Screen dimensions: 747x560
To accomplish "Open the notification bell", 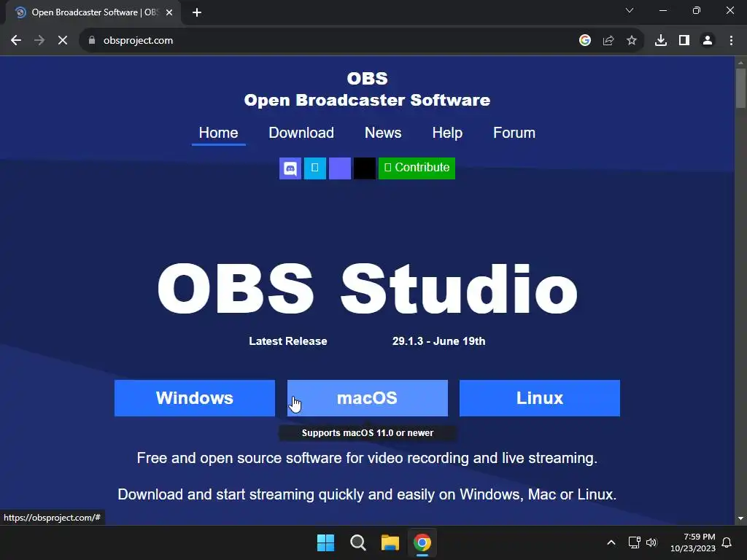I will (727, 542).
